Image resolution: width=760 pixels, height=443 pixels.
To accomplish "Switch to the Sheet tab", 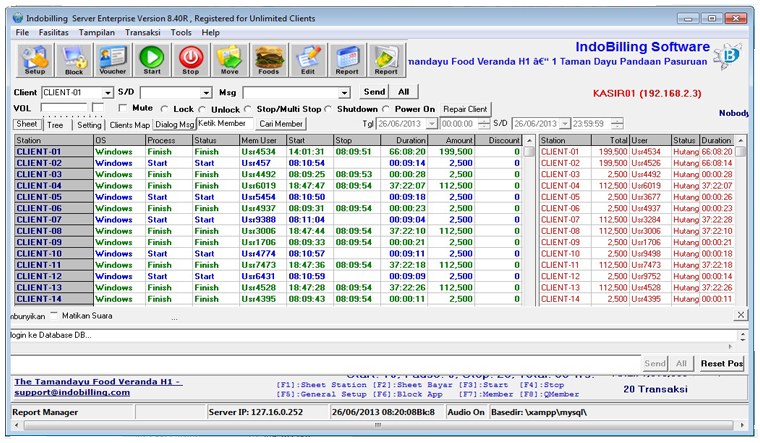I will coord(27,124).
